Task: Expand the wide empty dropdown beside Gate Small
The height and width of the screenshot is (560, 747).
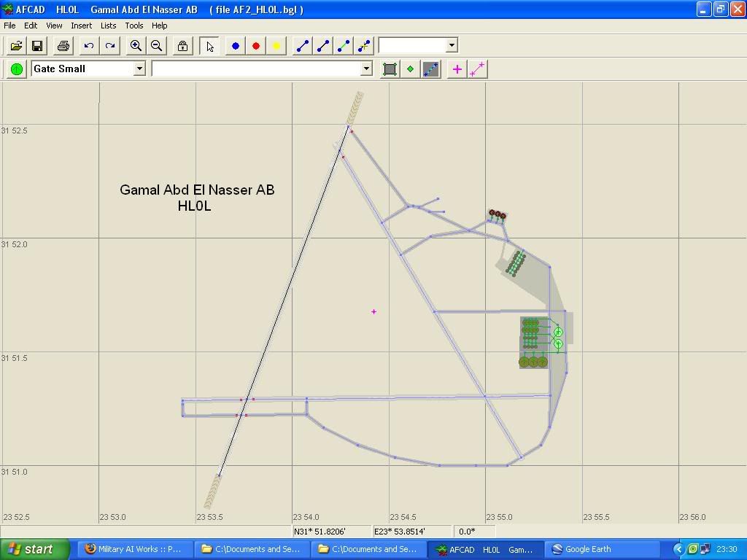Action: tap(366, 69)
